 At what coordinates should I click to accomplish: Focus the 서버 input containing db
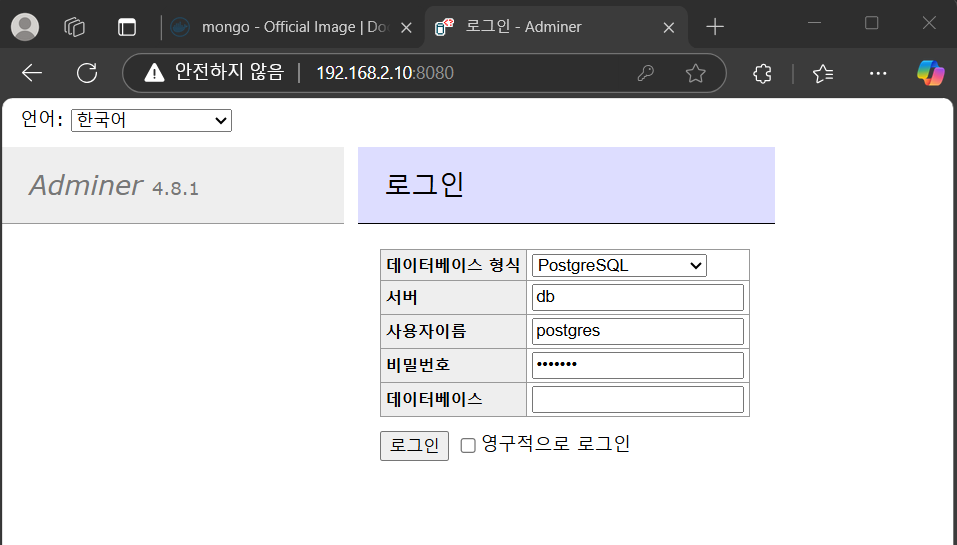[638, 297]
